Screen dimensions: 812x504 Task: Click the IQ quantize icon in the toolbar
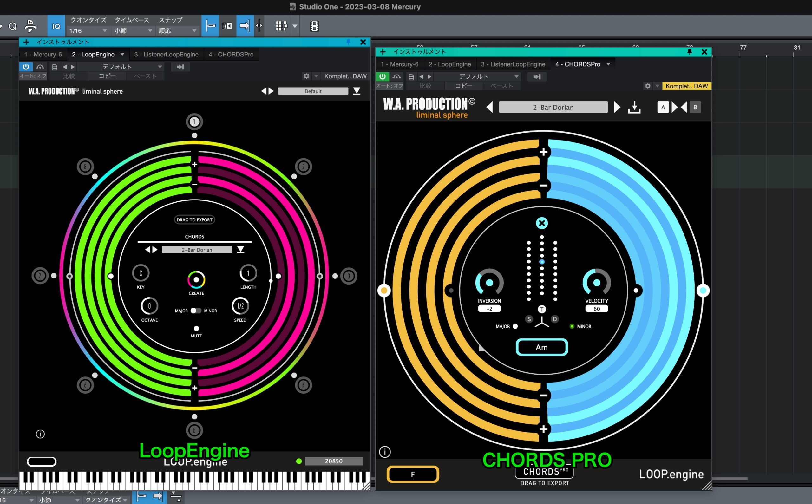[56, 26]
